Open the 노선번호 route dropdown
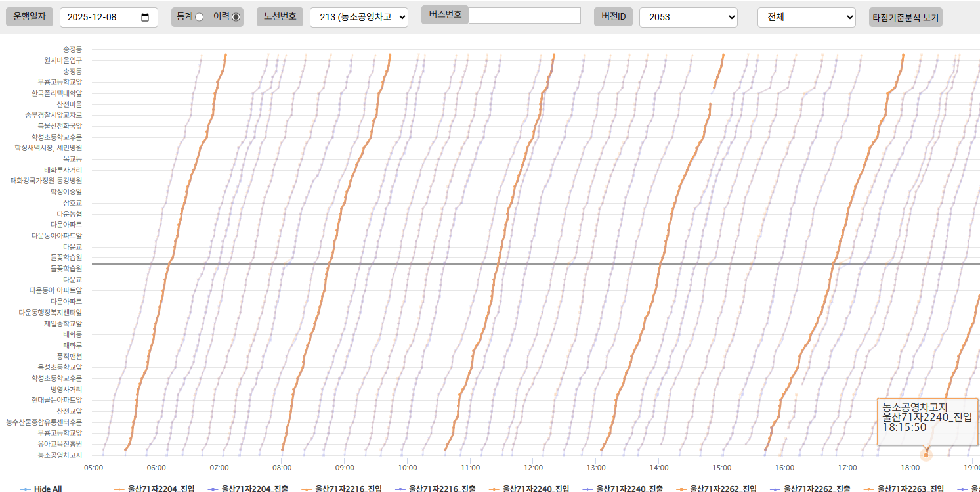This screenshot has height=492, width=980. pyautogui.click(x=358, y=17)
